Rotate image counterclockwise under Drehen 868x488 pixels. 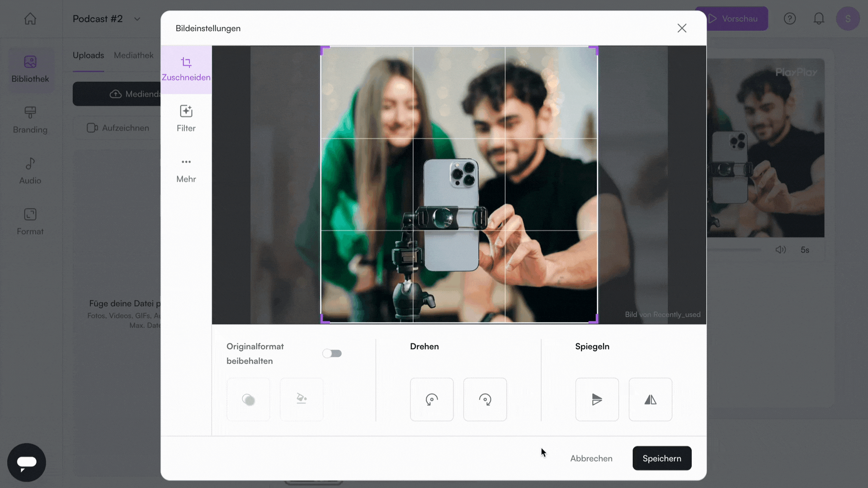(x=432, y=399)
